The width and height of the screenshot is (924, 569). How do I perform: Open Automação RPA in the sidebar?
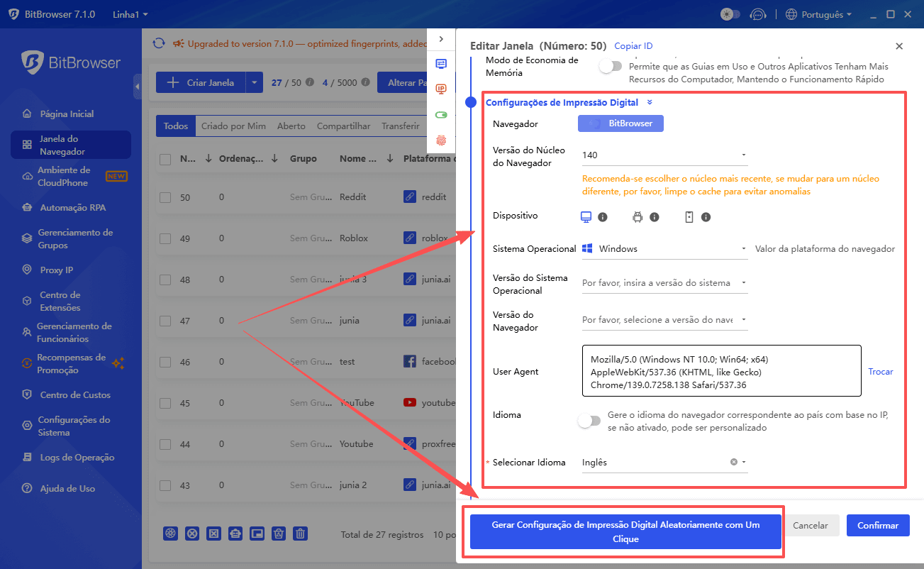(71, 208)
